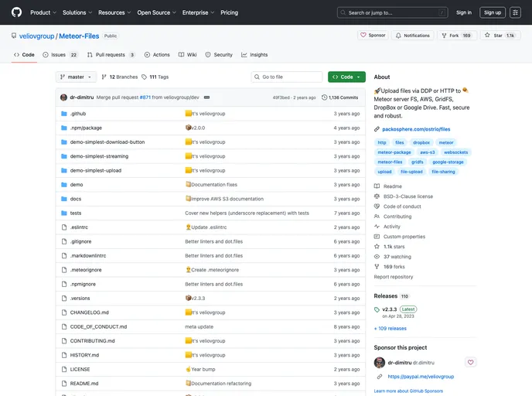Click dr-dimitru avatar in commit header

click(x=63, y=97)
